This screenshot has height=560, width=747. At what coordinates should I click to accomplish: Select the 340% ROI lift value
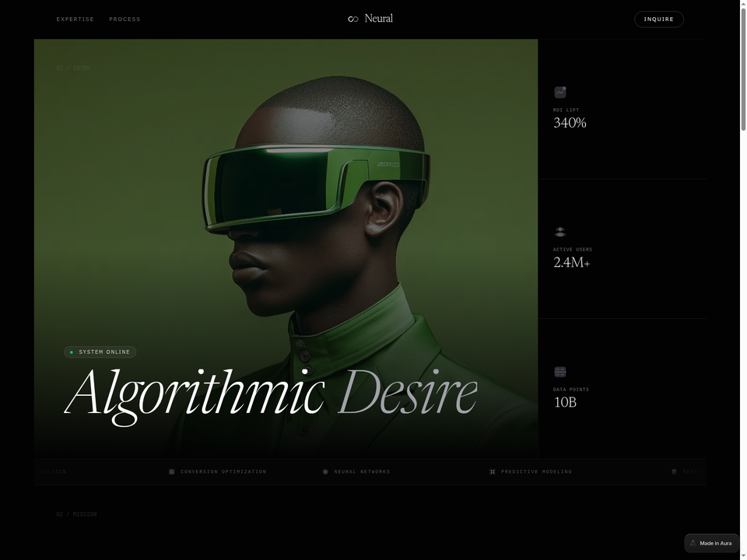click(x=570, y=123)
